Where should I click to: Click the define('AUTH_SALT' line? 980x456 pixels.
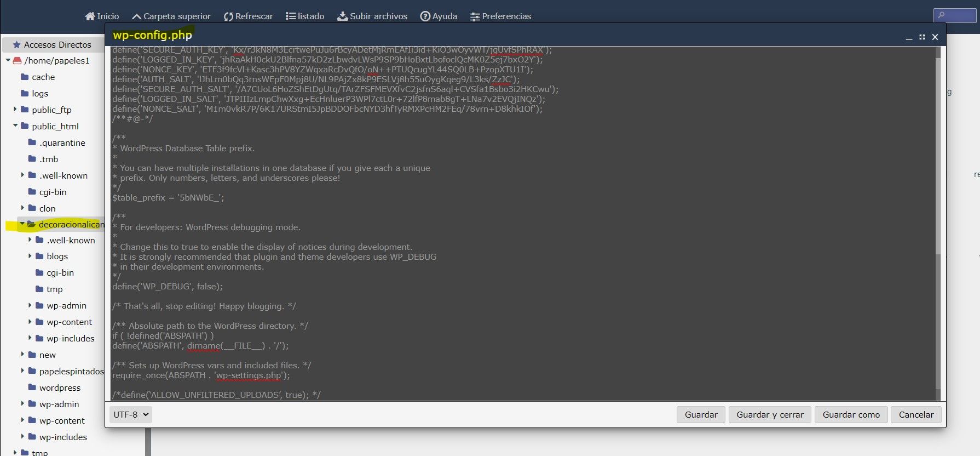pyautogui.click(x=316, y=79)
